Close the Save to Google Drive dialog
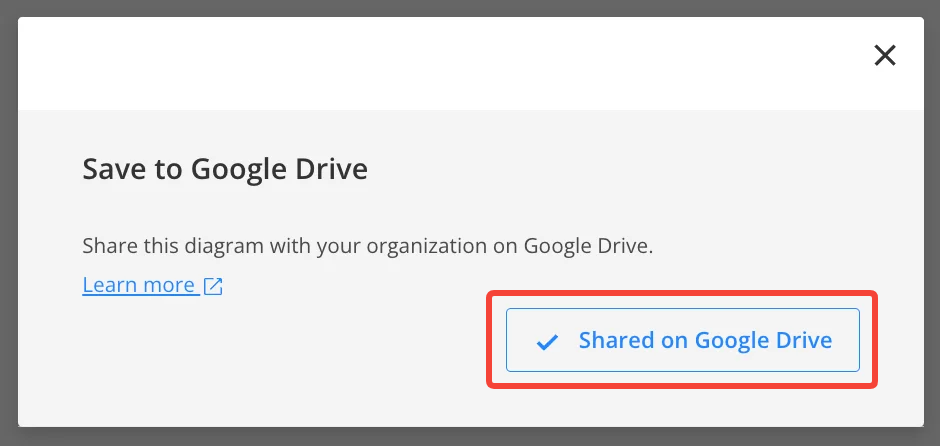 [885, 56]
